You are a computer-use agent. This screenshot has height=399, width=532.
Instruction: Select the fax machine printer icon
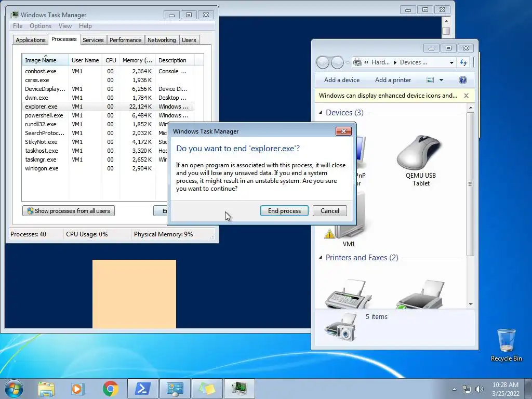click(349, 294)
